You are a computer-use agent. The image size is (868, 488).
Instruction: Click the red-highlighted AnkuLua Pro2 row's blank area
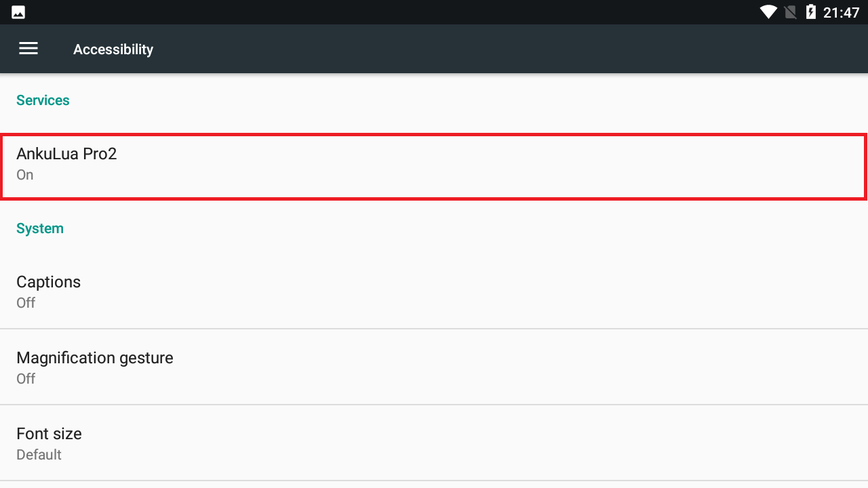click(x=475, y=166)
